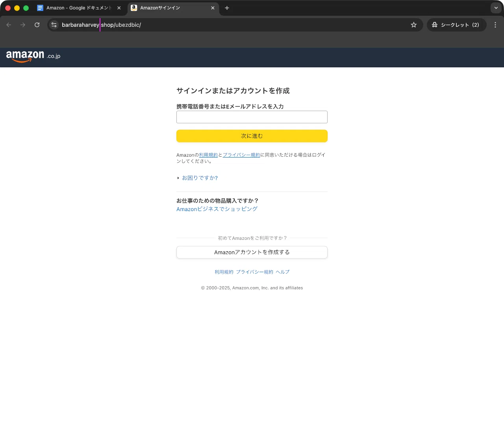Click the green fullscreen window button

(x=26, y=8)
